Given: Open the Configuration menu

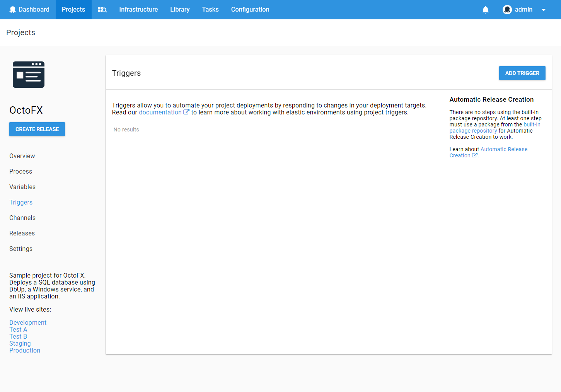Looking at the screenshot, I should tap(250, 10).
